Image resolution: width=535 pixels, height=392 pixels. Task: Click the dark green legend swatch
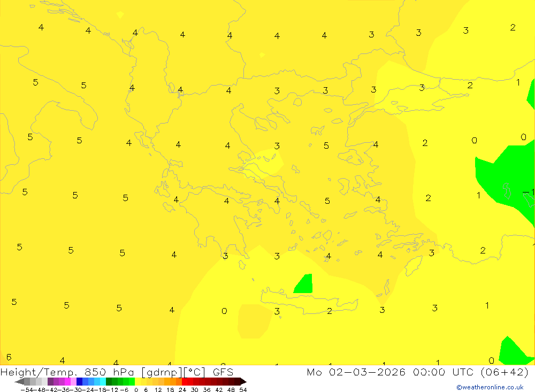[109, 382]
